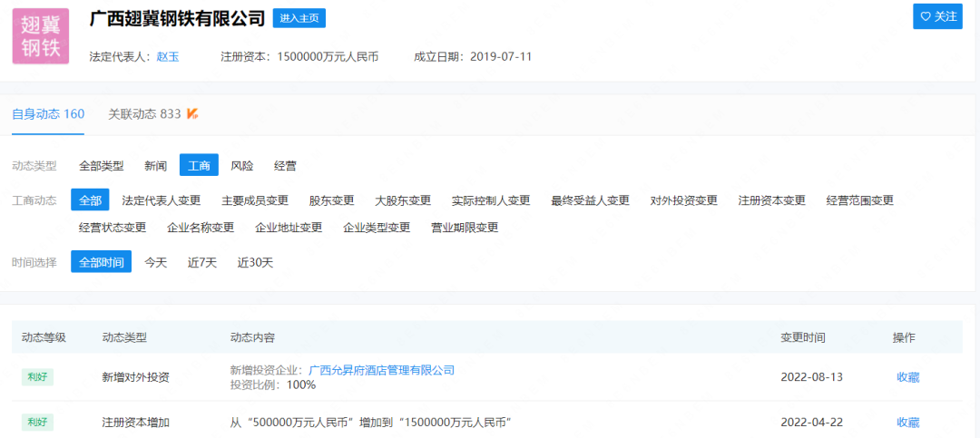The height and width of the screenshot is (438, 980).
Task: Filter by 注册资本变更
Action: 771,200
